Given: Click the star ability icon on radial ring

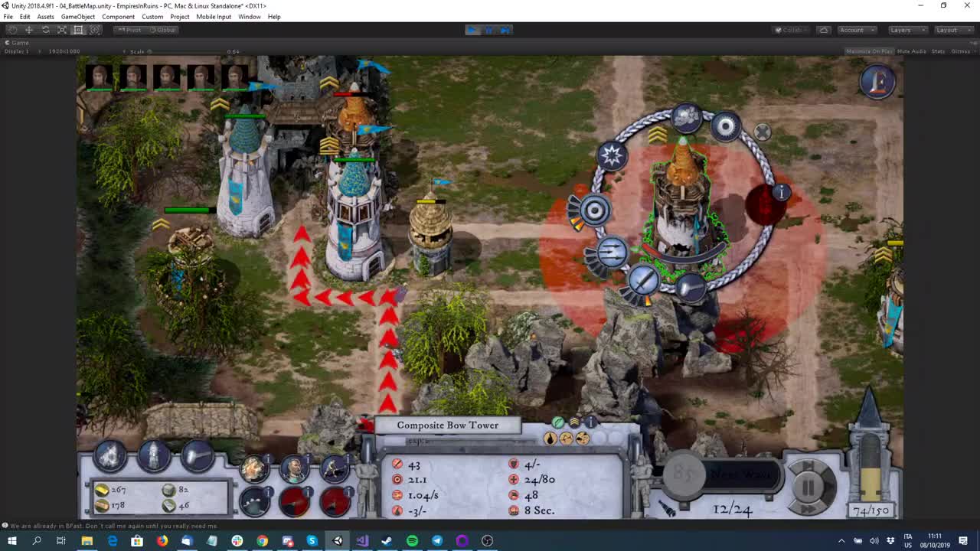Looking at the screenshot, I should 612,156.
